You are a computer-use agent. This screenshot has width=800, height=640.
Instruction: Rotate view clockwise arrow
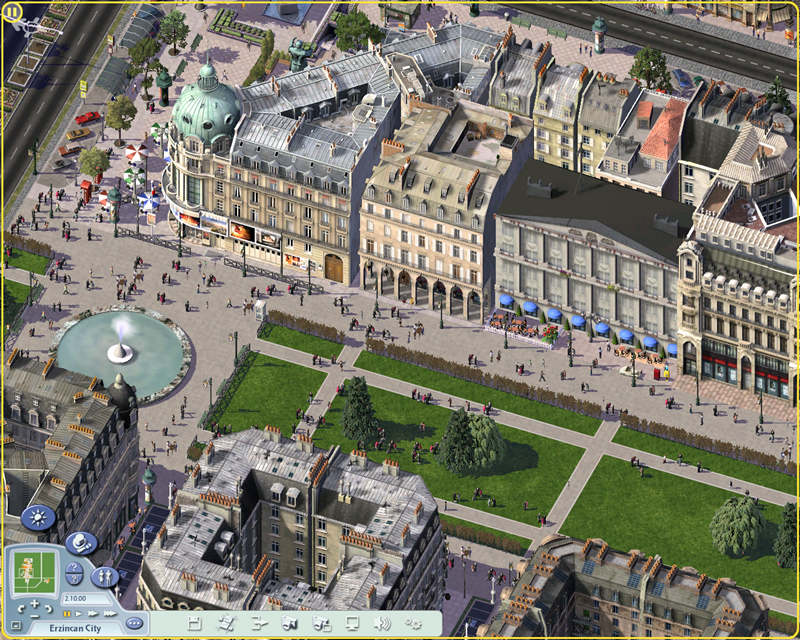point(49,609)
